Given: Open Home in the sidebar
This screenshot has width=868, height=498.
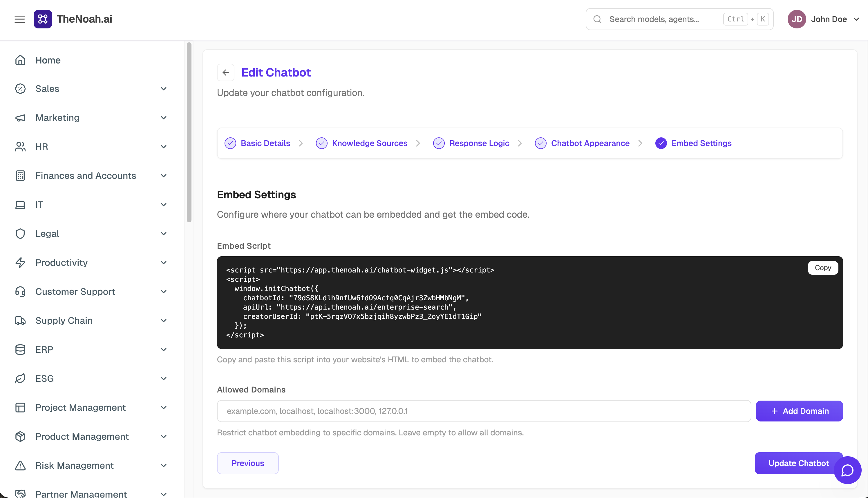Looking at the screenshot, I should pos(48,60).
